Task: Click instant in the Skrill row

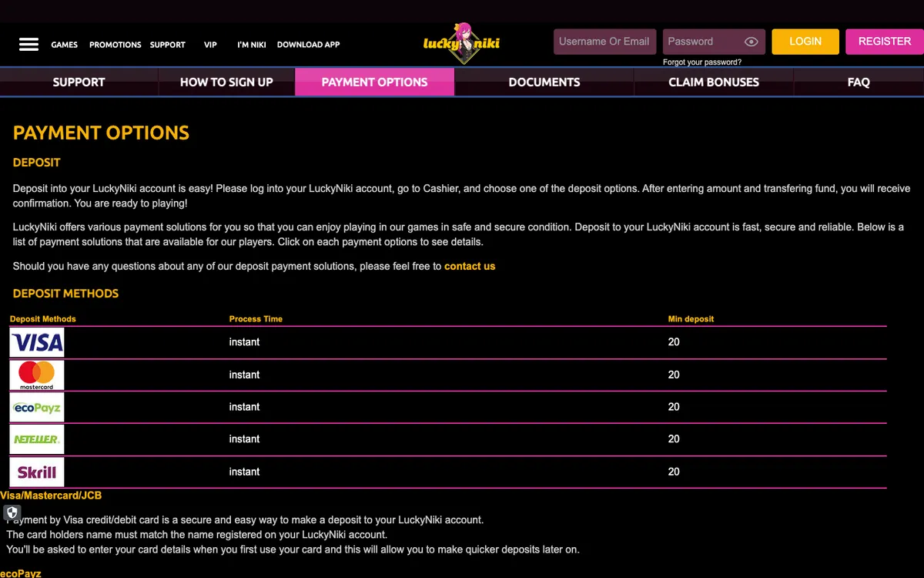Action: pyautogui.click(x=244, y=472)
